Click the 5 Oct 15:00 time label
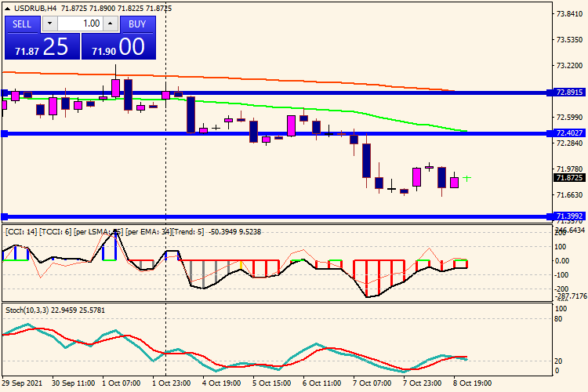The image size is (588, 392). coord(271,383)
